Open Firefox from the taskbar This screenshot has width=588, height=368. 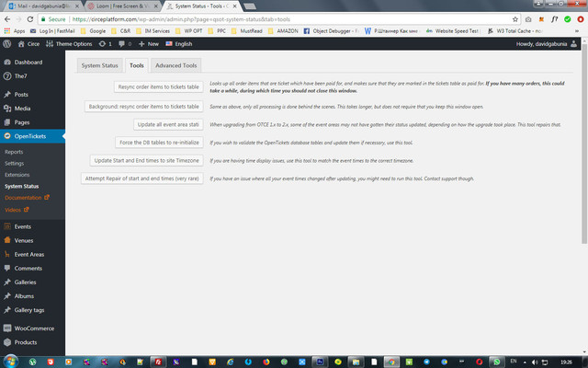[x=266, y=362]
